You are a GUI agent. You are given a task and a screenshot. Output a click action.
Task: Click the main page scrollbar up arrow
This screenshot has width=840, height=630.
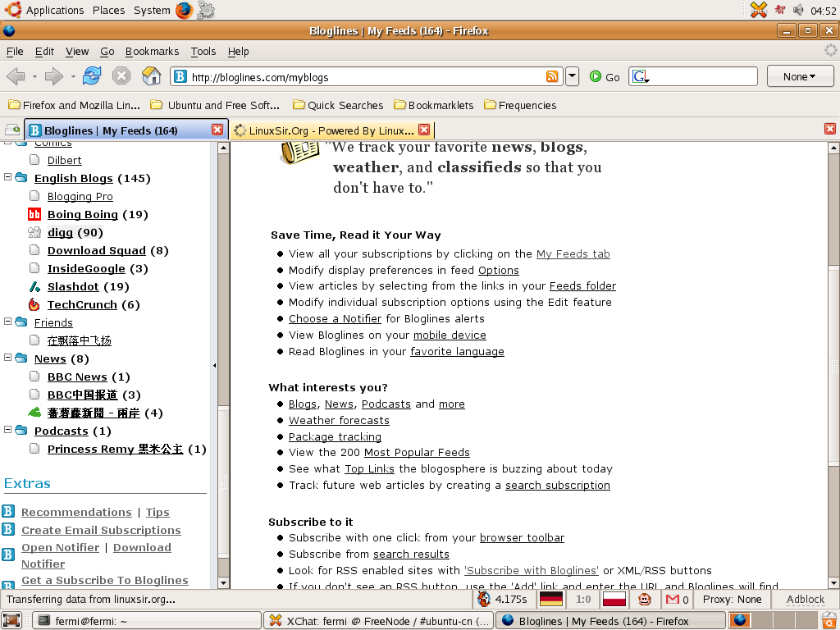pyautogui.click(x=833, y=148)
